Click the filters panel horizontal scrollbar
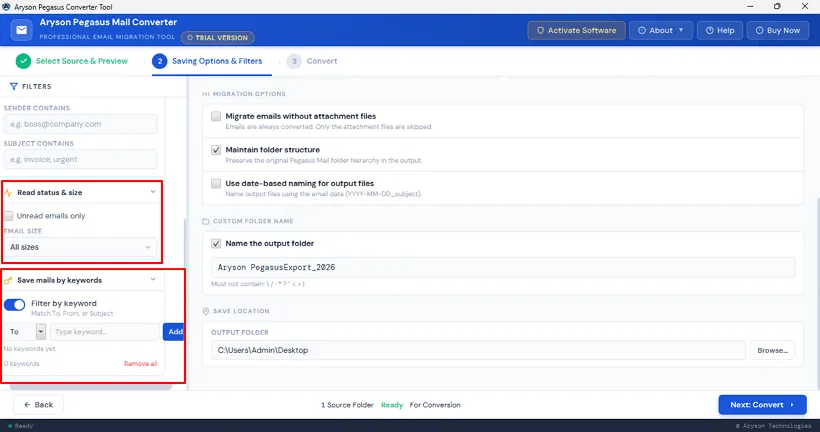 coord(91,388)
